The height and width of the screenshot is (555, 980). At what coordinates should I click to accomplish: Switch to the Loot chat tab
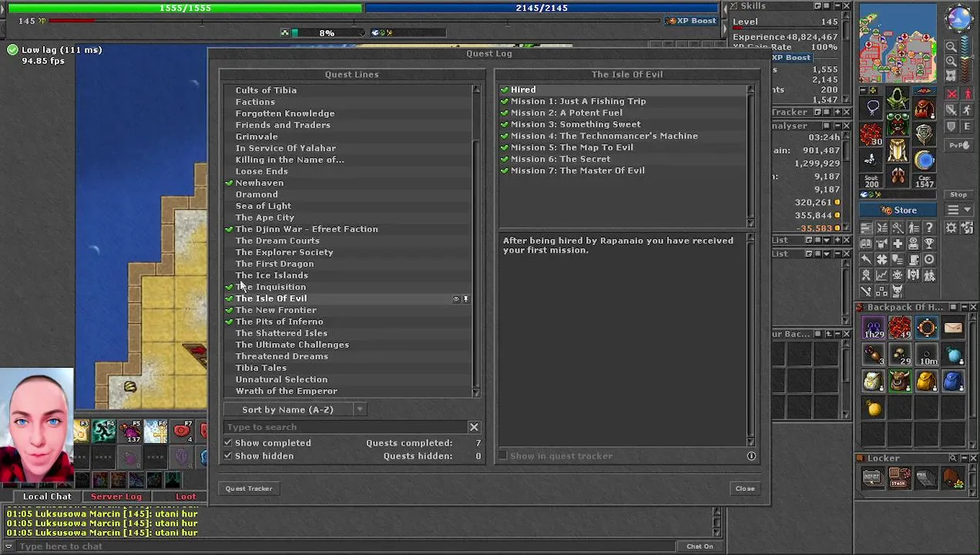point(186,497)
